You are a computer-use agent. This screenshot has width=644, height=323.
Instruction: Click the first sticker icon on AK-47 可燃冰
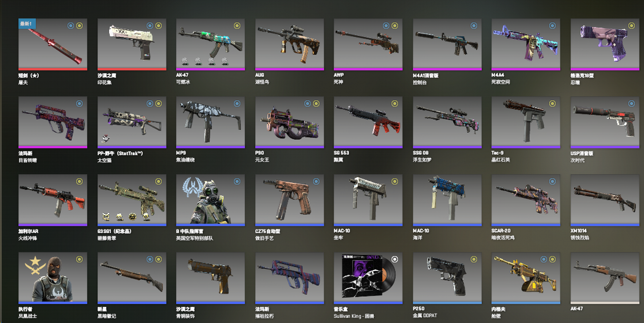pos(185,61)
